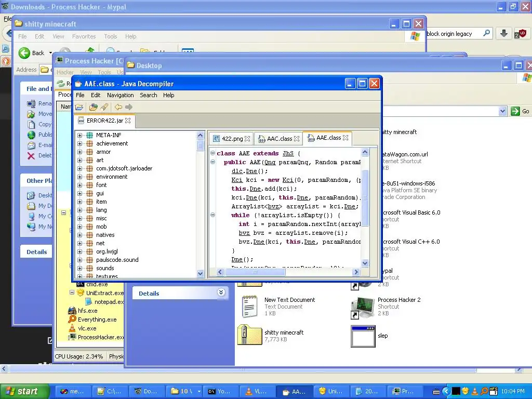Image resolution: width=532 pixels, height=399 pixels.
Task: Open the Edit menu in Java Decompiler
Action: click(96, 96)
